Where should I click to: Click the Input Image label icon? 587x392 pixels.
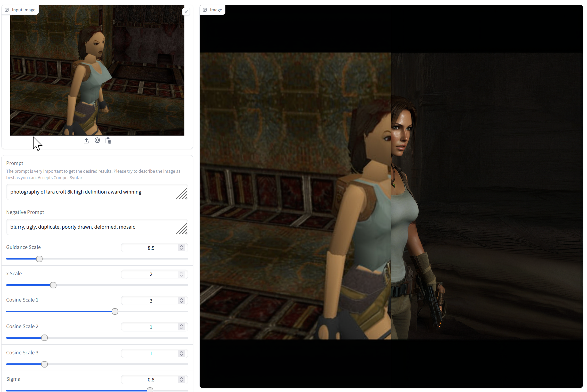tap(7, 10)
